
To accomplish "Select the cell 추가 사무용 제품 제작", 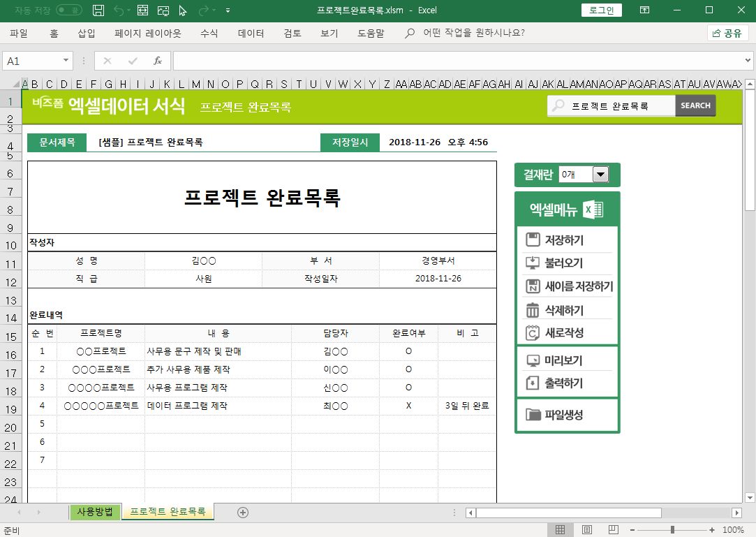I will [x=218, y=369].
